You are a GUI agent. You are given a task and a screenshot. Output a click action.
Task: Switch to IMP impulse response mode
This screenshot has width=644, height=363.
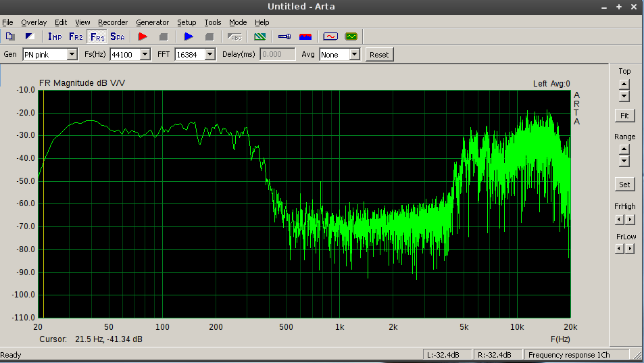click(55, 37)
